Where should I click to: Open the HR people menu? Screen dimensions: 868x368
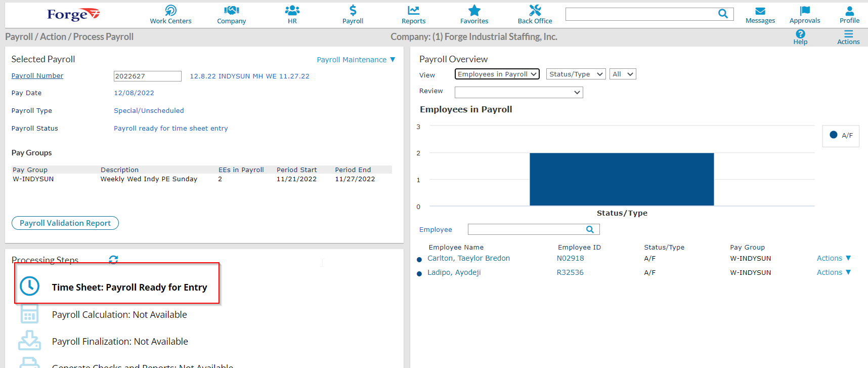[292, 14]
